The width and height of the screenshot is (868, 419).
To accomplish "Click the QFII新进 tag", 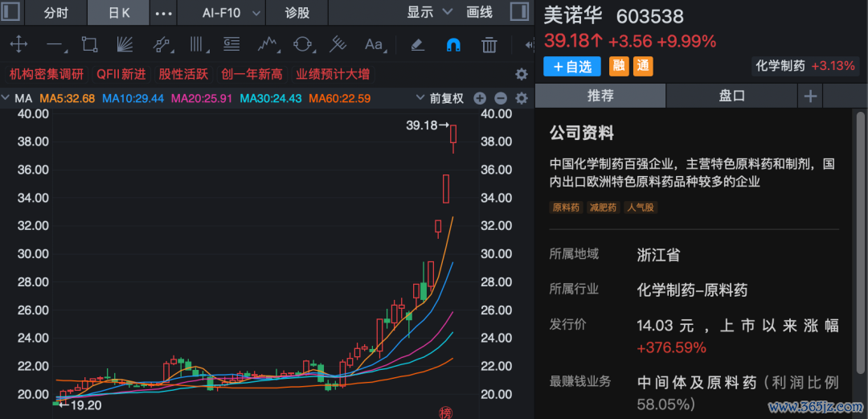I will pos(121,74).
